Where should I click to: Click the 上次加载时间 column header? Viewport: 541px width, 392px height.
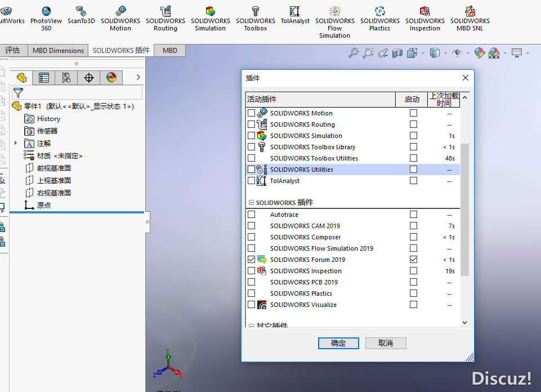point(444,99)
